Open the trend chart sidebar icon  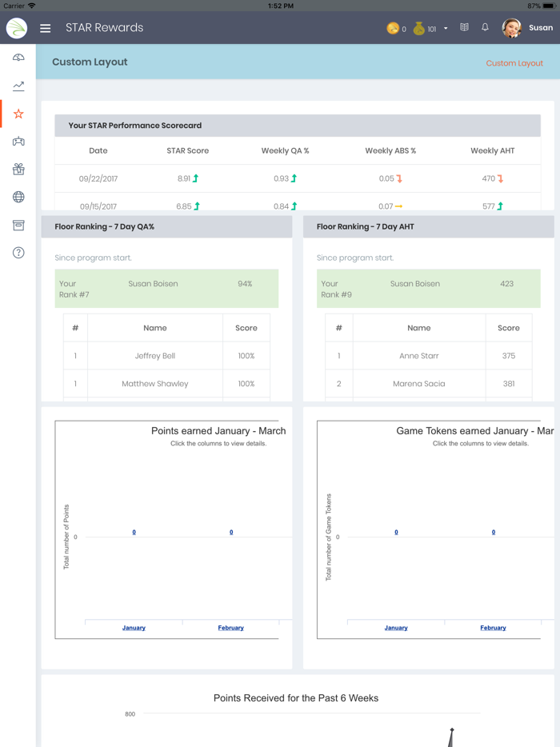pyautogui.click(x=18, y=86)
